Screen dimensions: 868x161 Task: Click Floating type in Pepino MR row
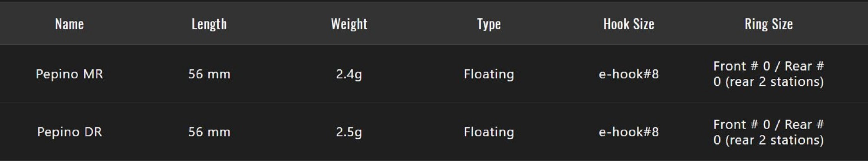(489, 74)
